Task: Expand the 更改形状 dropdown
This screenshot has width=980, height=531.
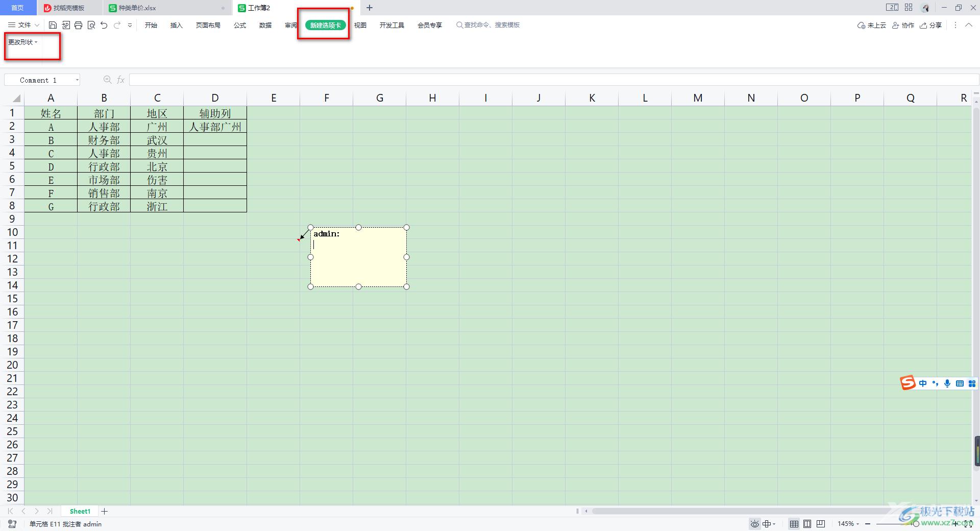Action: click(x=22, y=42)
